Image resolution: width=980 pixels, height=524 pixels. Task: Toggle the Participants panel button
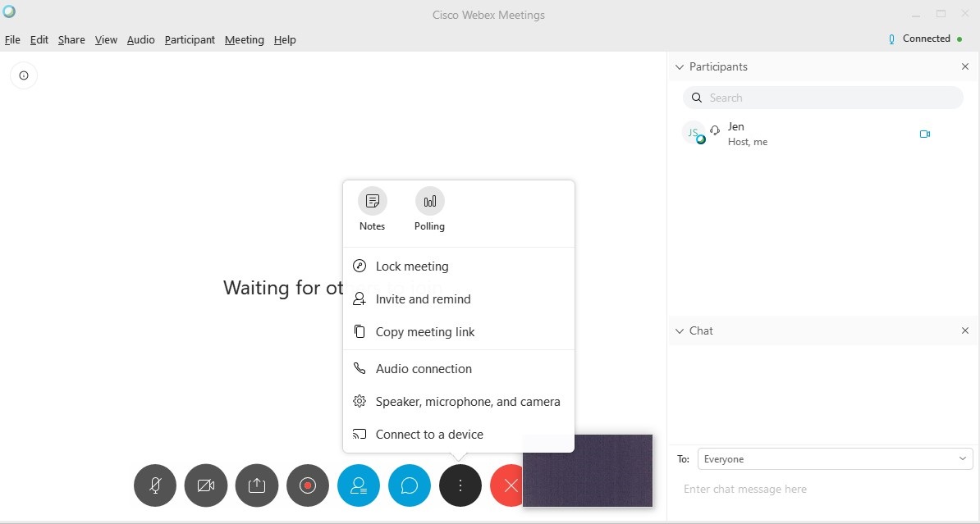[x=359, y=485]
